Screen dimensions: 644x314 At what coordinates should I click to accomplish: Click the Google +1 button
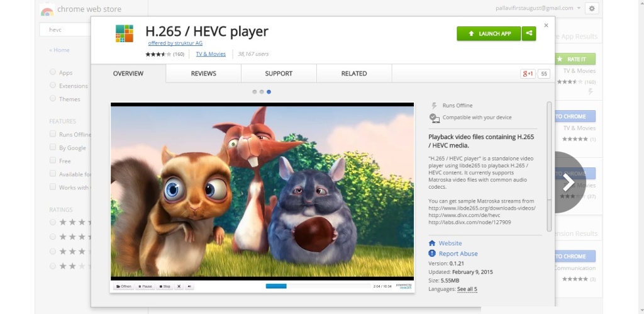[x=528, y=74]
